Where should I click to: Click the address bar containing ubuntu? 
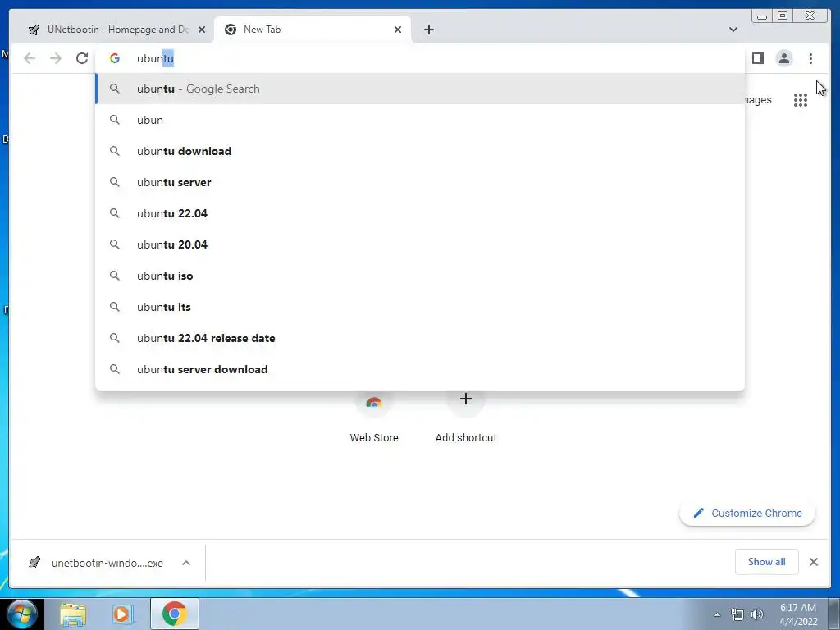click(420, 58)
